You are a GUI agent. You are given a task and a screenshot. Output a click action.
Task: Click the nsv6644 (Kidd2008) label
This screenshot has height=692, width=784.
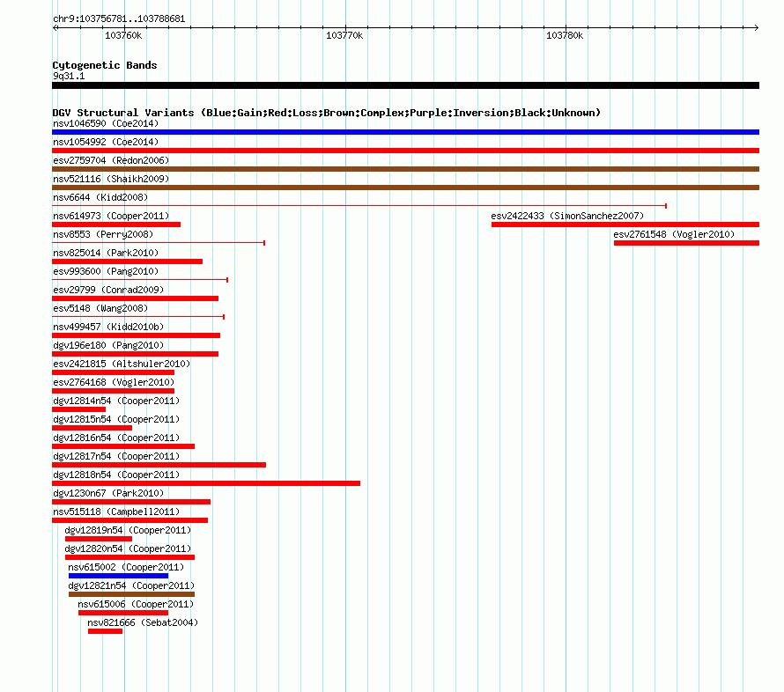[100, 197]
